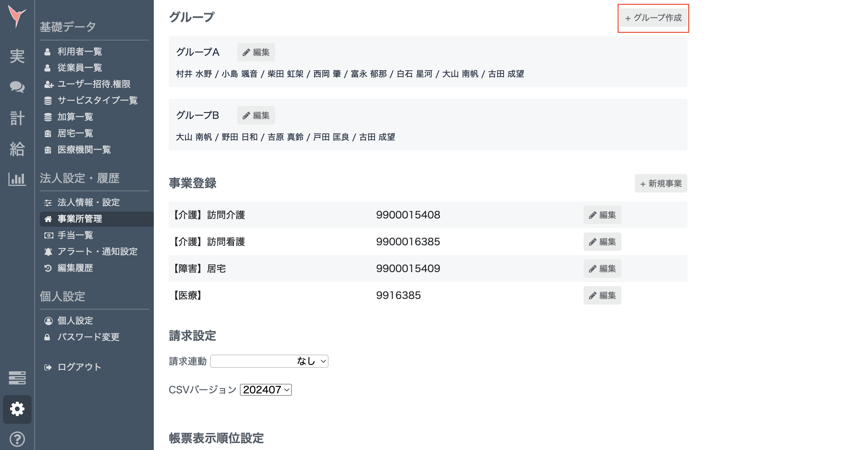Screen dimensions: 868x450
Task: Open settings via the gear icon
Action: pos(17,409)
